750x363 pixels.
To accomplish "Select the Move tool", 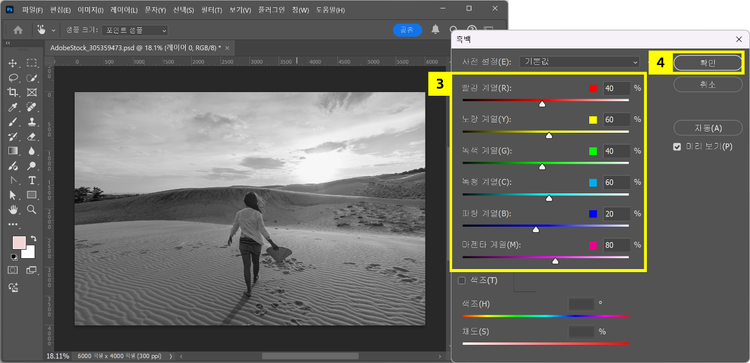I will tap(13, 63).
